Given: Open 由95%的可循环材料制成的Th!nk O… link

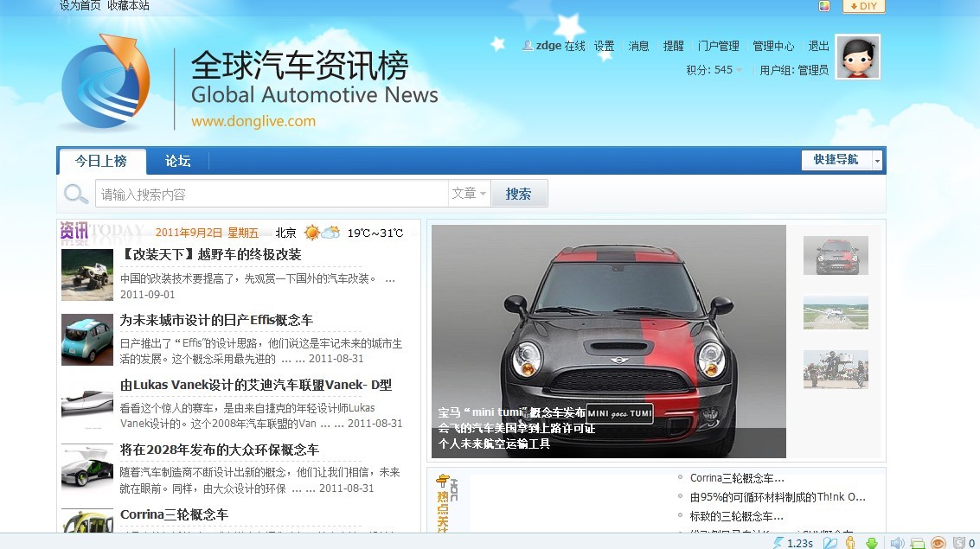Looking at the screenshot, I should point(778,497).
